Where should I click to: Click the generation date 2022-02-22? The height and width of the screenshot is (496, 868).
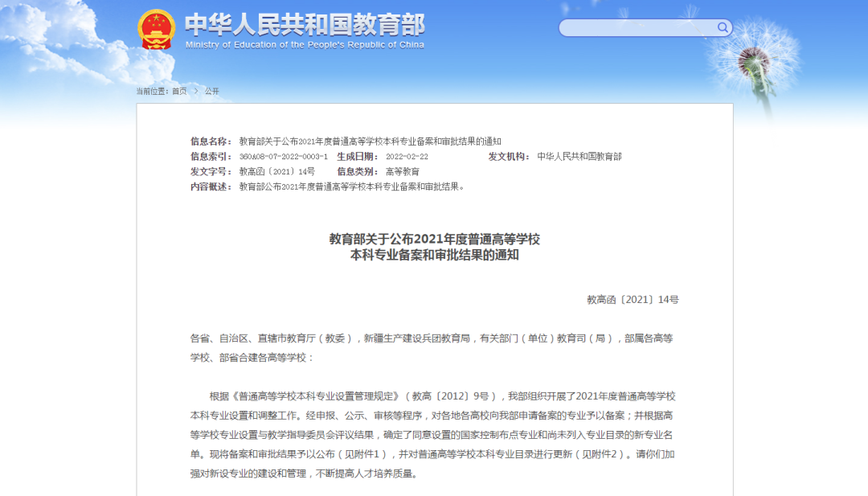407,157
